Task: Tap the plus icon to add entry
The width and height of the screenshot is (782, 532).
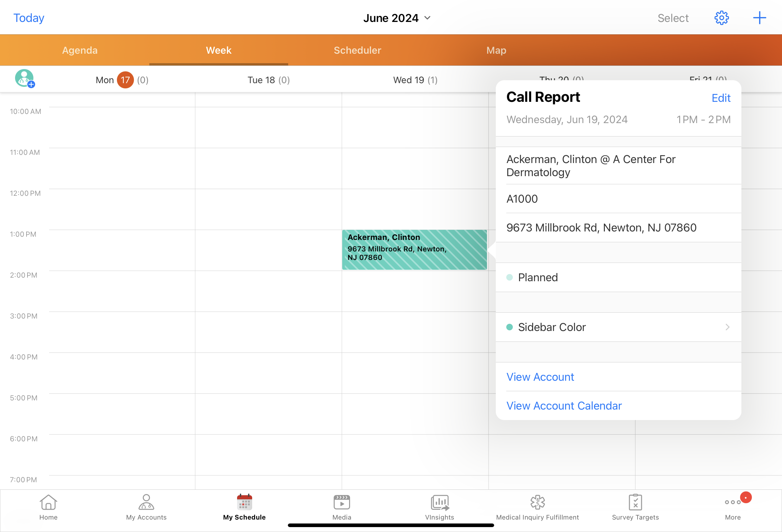Action: click(x=759, y=18)
